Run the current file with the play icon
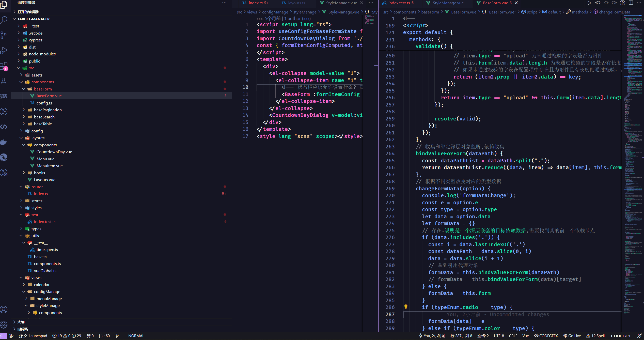 [x=589, y=3]
